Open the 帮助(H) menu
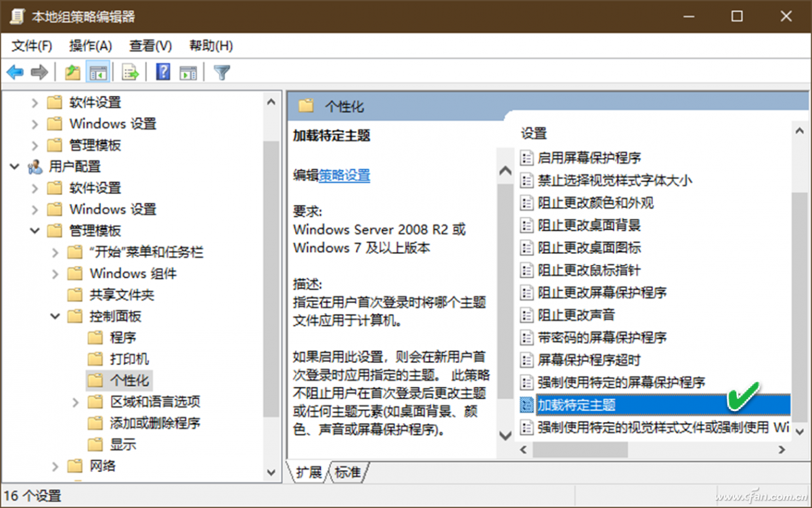The width and height of the screenshot is (812, 508). click(x=211, y=46)
